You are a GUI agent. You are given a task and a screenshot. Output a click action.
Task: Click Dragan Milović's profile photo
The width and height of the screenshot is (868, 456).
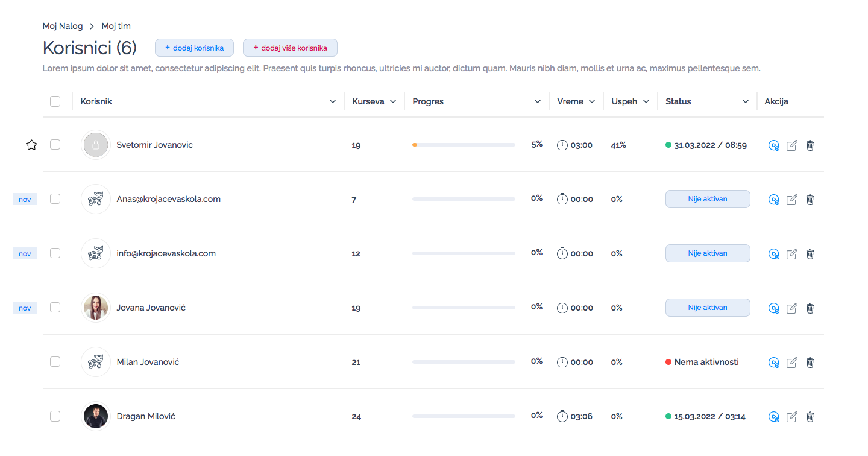[96, 416]
